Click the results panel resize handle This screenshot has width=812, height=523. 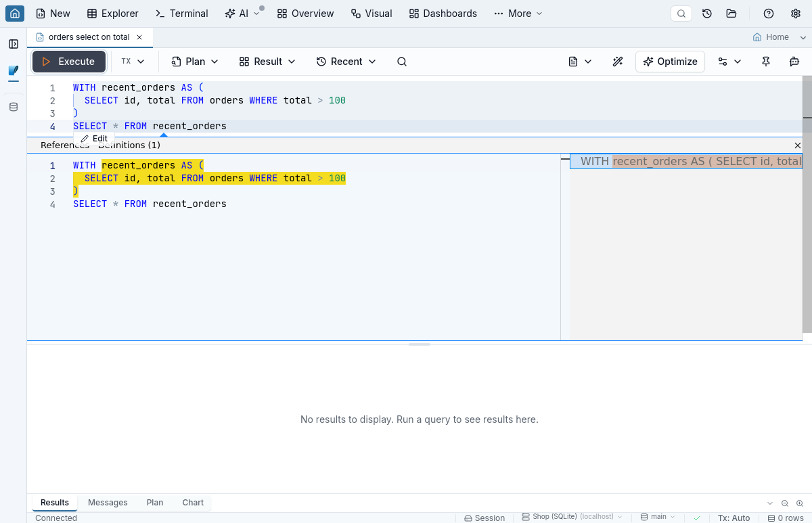pos(420,344)
